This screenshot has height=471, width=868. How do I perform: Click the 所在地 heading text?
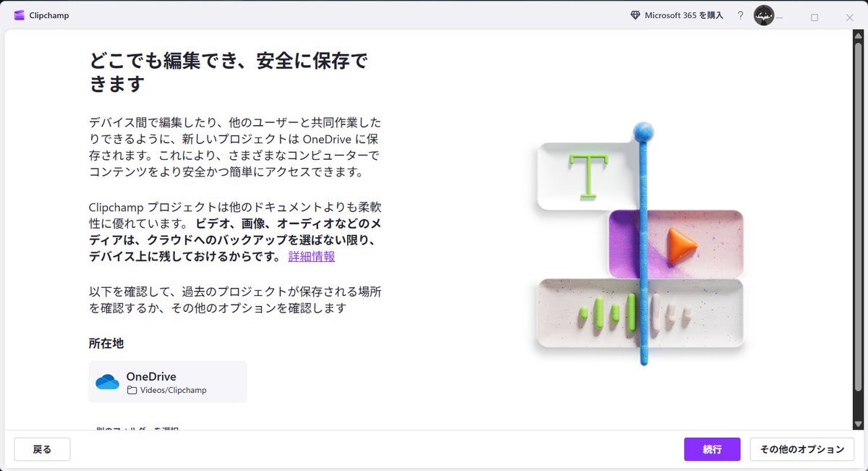point(106,344)
